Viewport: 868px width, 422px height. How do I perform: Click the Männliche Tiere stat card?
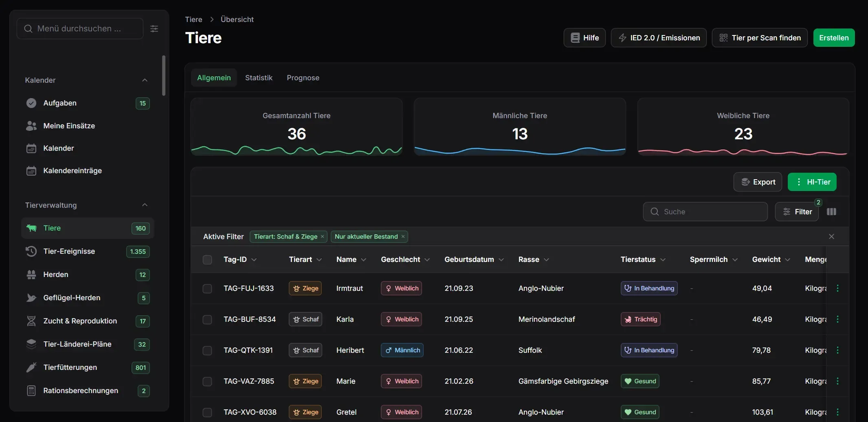520,127
